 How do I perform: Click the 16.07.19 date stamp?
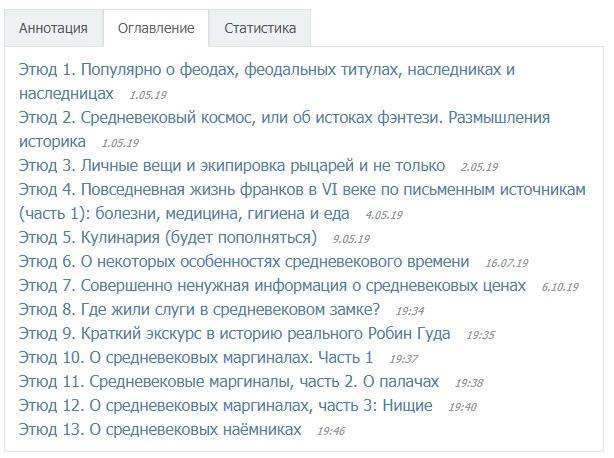click(x=506, y=263)
